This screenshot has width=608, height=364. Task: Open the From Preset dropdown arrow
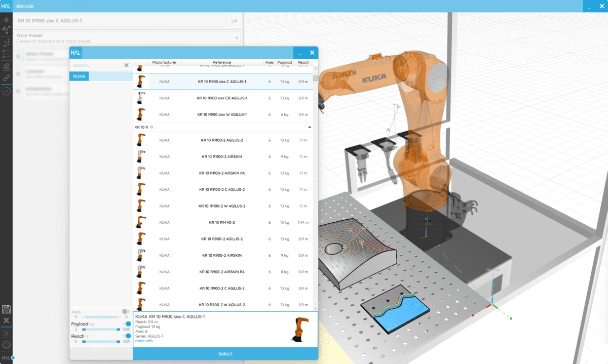point(237,38)
